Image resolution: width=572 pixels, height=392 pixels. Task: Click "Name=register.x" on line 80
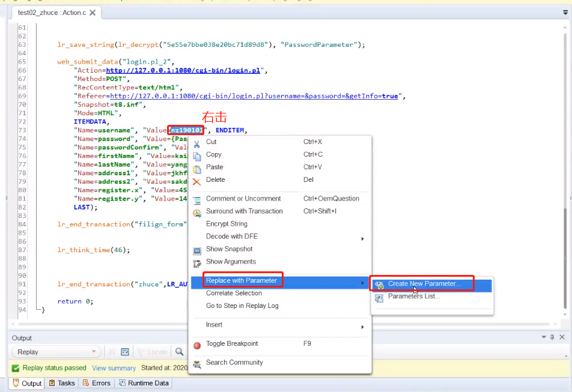tap(108, 190)
